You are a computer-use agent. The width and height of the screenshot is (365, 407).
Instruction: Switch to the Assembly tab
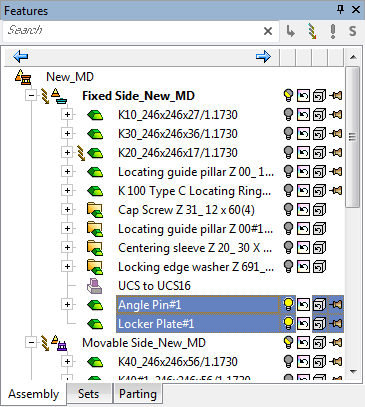point(34,394)
